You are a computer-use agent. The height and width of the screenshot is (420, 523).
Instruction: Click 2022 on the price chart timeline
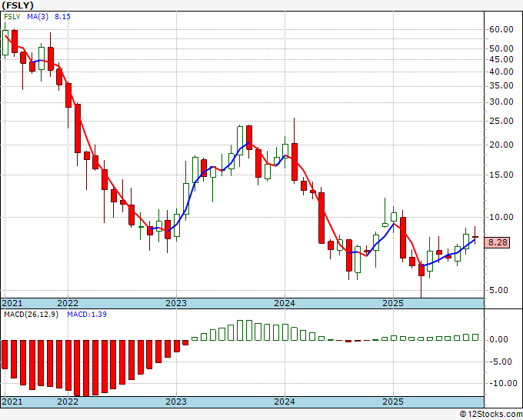click(x=68, y=303)
